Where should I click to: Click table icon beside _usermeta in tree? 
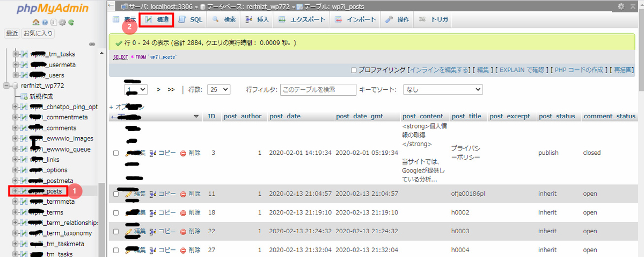pos(24,65)
